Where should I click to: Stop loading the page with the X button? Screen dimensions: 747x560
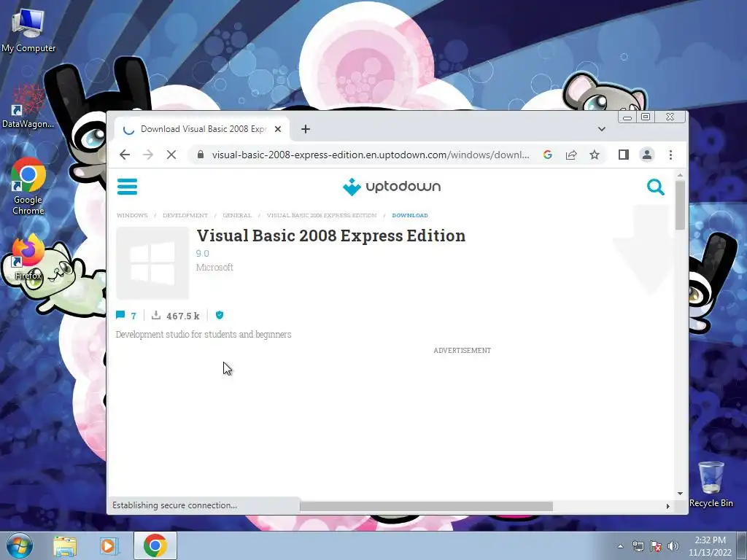171,155
